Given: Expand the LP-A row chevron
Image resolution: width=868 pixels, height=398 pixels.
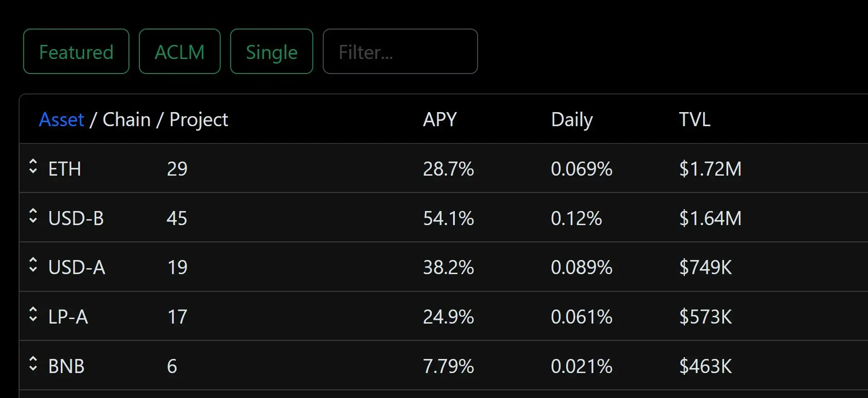Looking at the screenshot, I should tap(33, 314).
